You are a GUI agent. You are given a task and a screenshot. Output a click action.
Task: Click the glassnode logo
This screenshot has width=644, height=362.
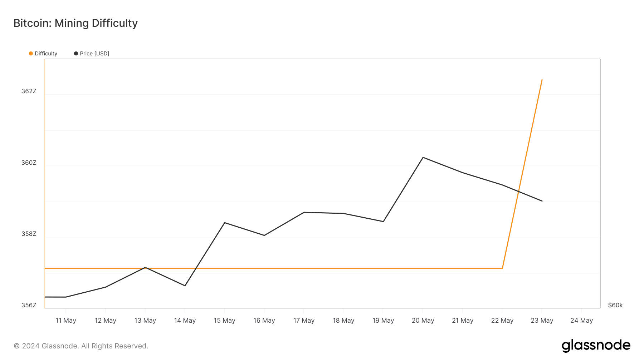596,346
